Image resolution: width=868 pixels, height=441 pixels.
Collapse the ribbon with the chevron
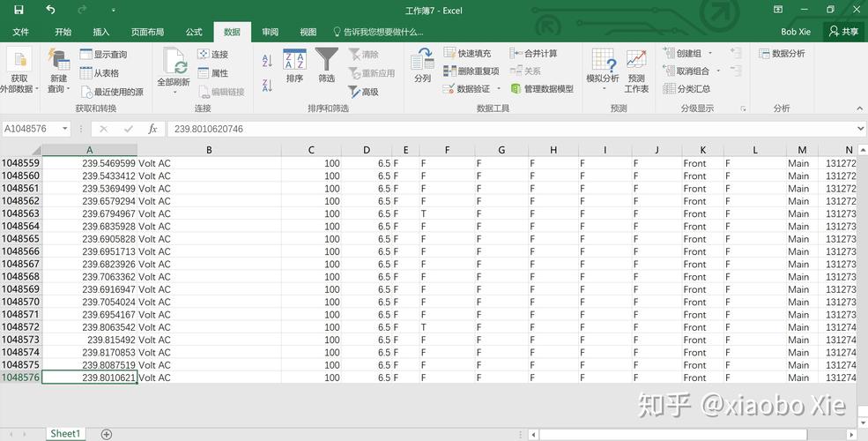[860, 108]
